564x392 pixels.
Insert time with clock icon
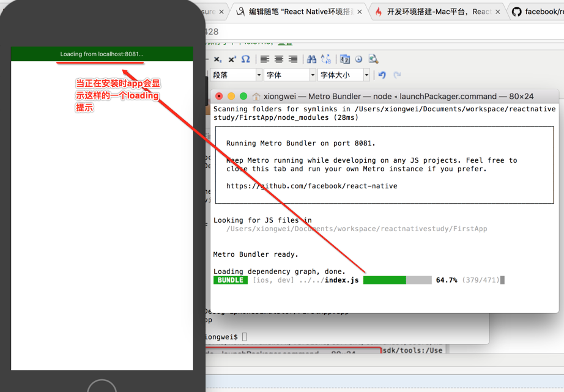point(358,59)
